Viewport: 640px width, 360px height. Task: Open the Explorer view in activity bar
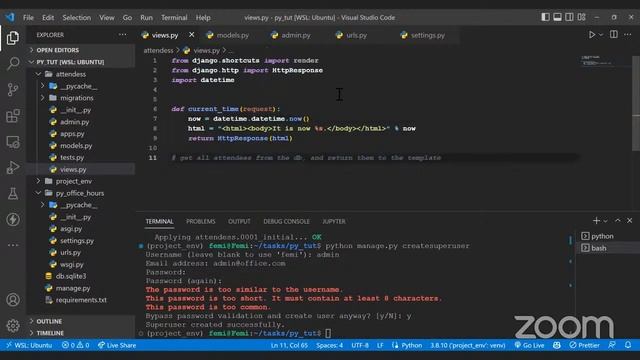[x=13, y=38]
